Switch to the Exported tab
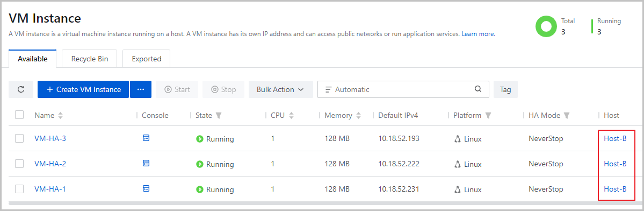The height and width of the screenshot is (211, 644). (x=146, y=59)
